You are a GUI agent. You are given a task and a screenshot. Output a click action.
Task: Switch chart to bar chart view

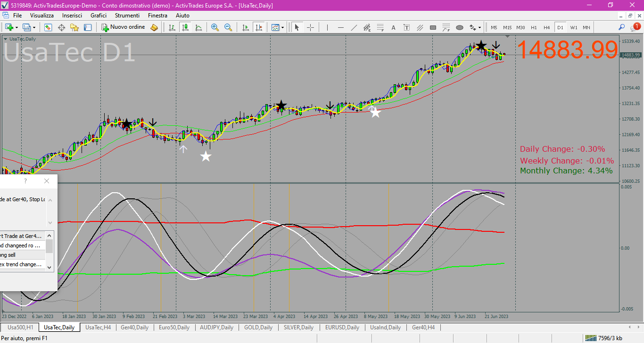pyautogui.click(x=172, y=27)
